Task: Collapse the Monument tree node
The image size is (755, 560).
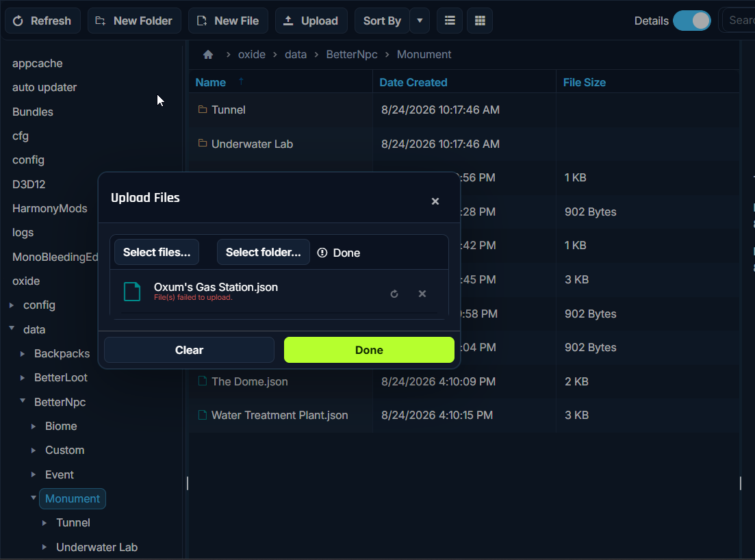Action: pos(34,498)
